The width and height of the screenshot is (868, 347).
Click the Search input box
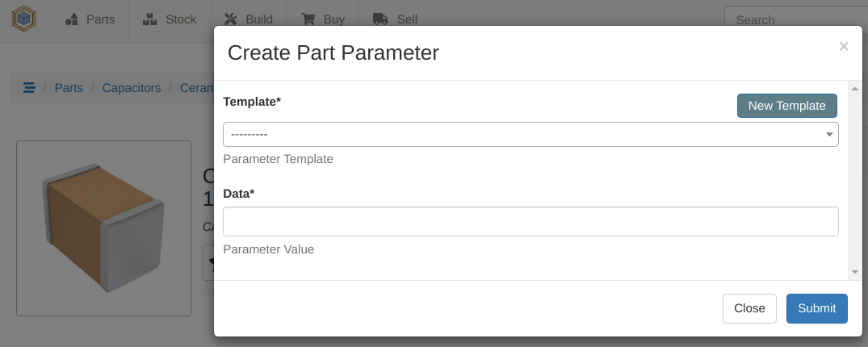(x=791, y=20)
